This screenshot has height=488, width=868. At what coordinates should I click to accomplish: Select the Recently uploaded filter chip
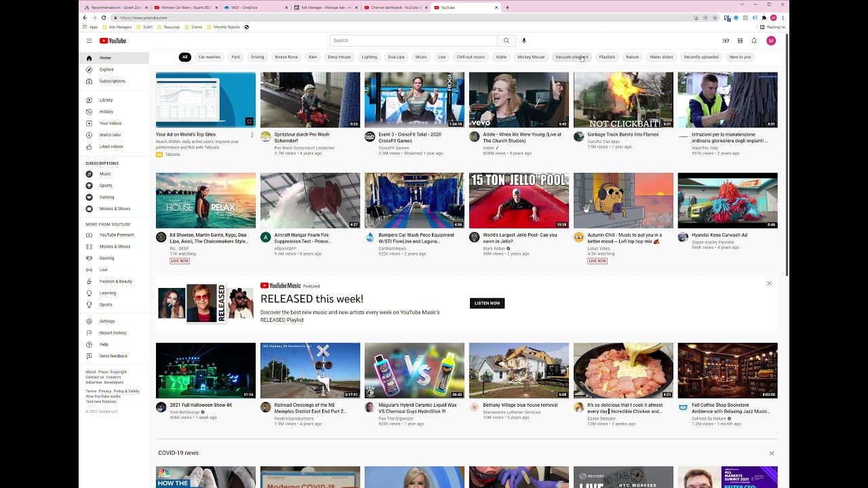point(701,57)
